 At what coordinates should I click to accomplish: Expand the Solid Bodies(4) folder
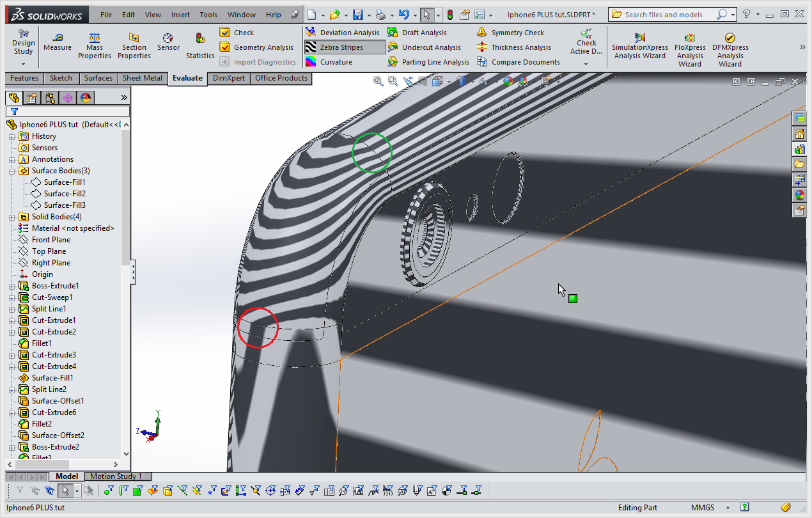point(12,217)
